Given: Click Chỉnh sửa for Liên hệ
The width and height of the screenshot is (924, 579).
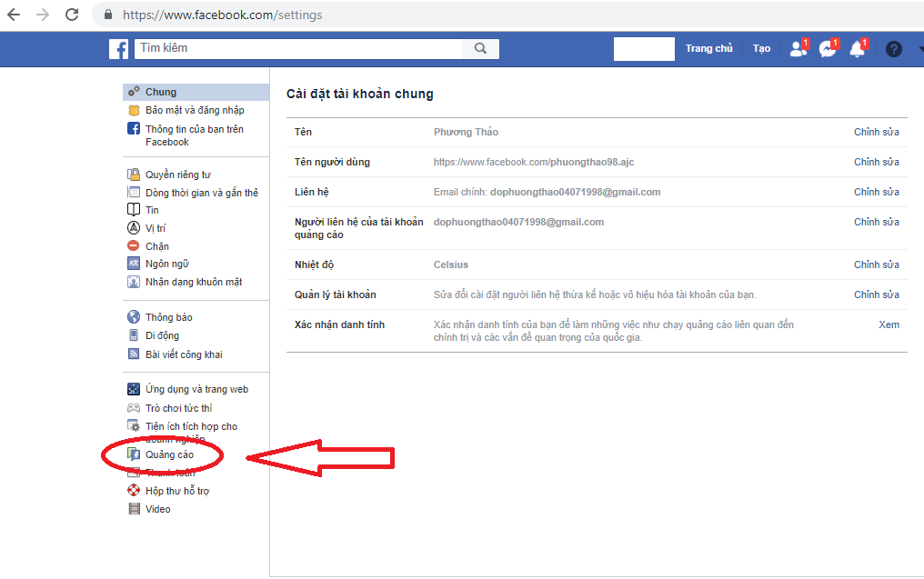Looking at the screenshot, I should click(x=877, y=192).
